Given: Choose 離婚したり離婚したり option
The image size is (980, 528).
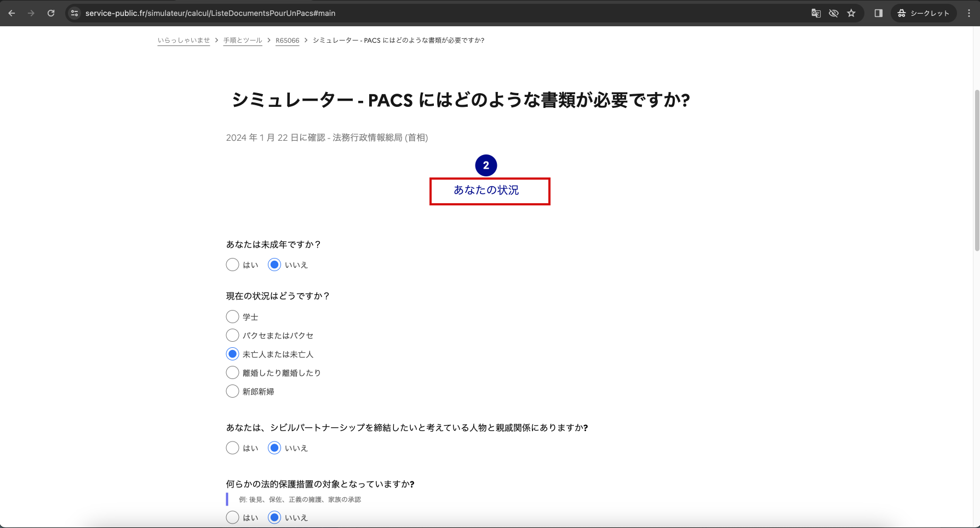Looking at the screenshot, I should point(233,373).
